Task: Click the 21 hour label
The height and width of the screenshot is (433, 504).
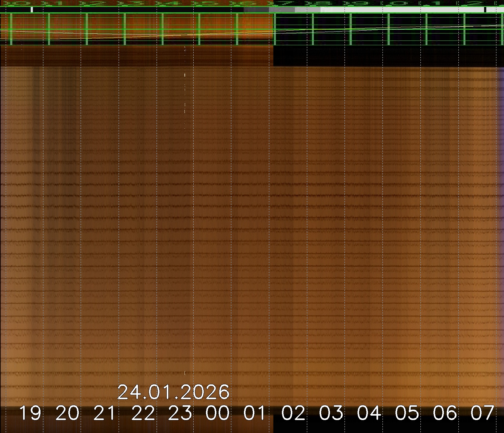Action: tap(105, 413)
